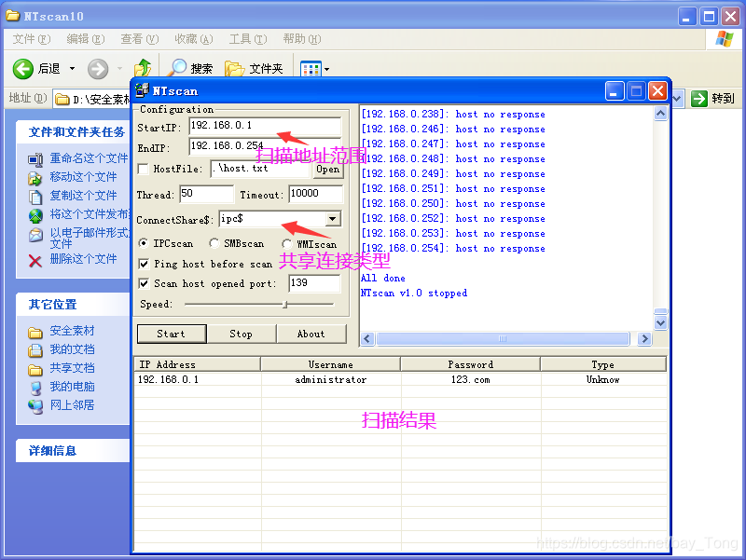746x560 pixels.
Task: Click the log horizontal scrollbar thumb
Action: click(503, 339)
